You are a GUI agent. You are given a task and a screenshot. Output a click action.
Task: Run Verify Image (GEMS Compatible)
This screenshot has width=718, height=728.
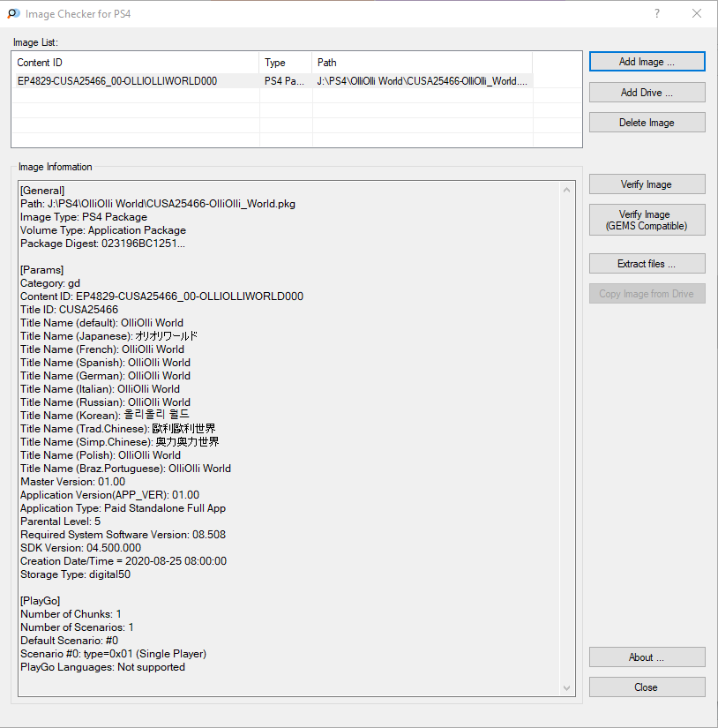(x=647, y=220)
